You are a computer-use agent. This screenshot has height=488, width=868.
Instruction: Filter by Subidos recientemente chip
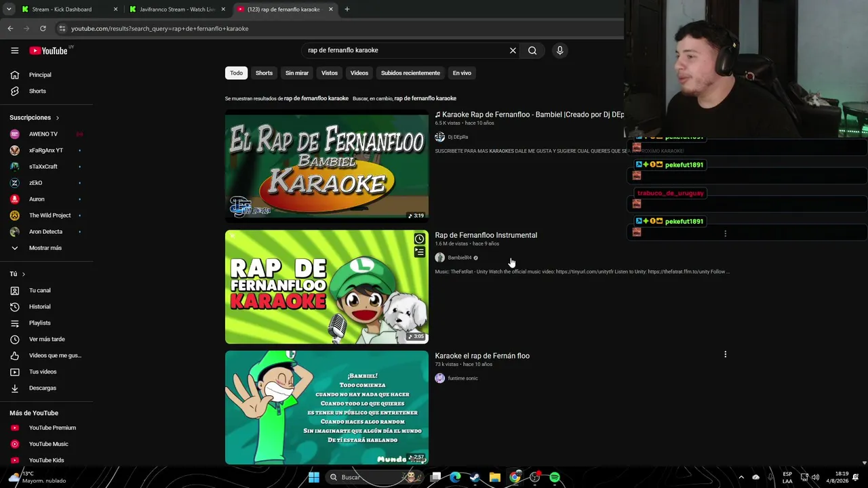click(x=410, y=73)
